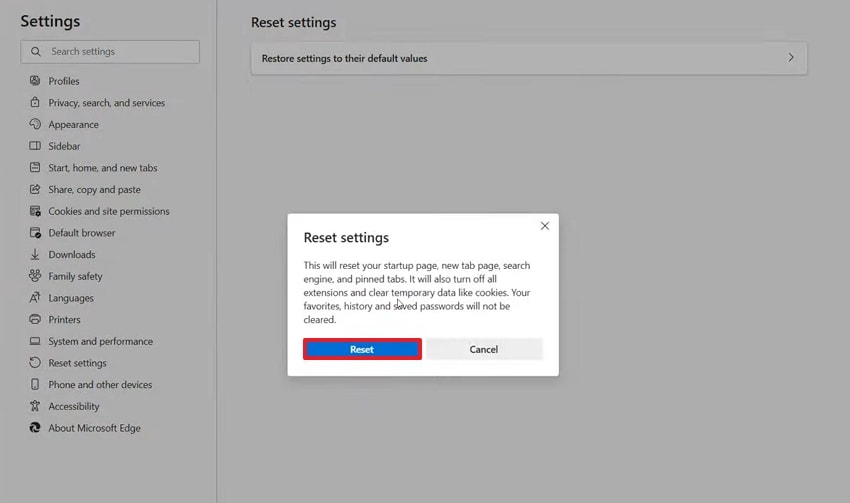Click the Reset settings circular arrow icon
This screenshot has width=850, height=503.
tap(35, 363)
